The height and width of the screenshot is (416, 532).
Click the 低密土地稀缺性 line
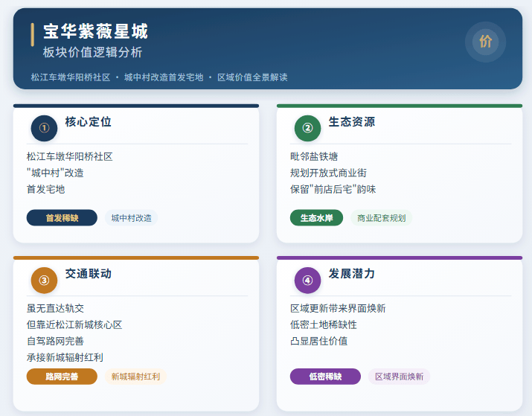click(324, 324)
